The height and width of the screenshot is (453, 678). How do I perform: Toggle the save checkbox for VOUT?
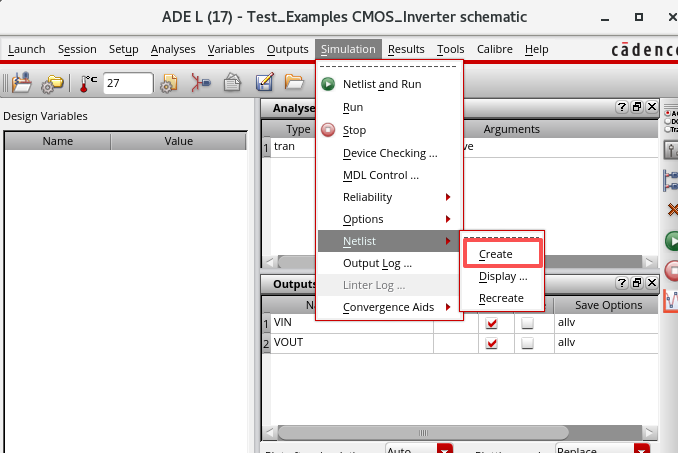527,343
